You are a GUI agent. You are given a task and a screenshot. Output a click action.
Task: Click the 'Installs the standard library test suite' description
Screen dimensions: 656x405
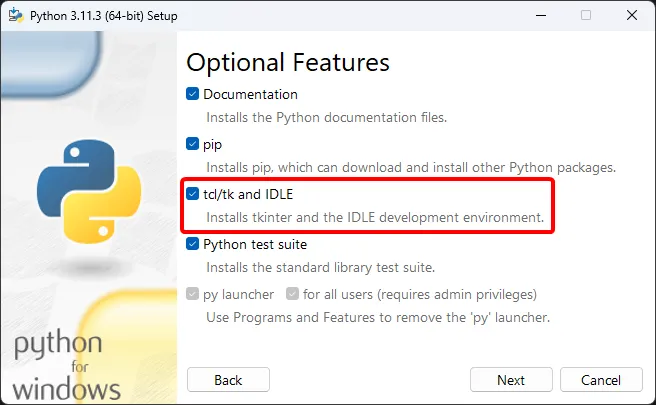[320, 267]
